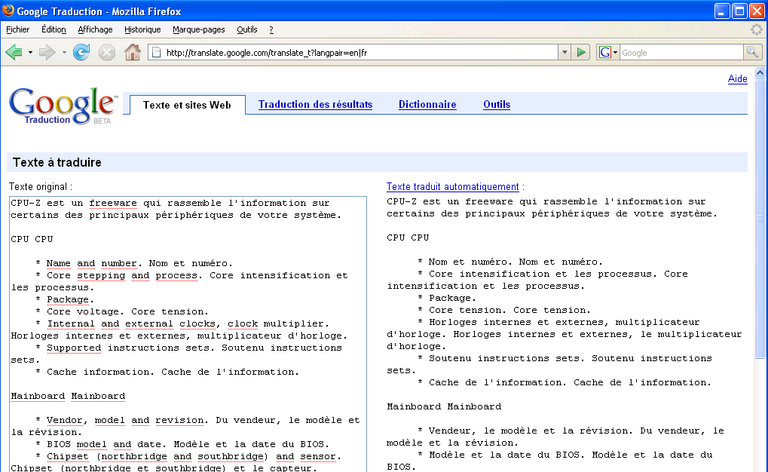Open the Affichage menu
This screenshot has height=472, width=768.
[95, 29]
